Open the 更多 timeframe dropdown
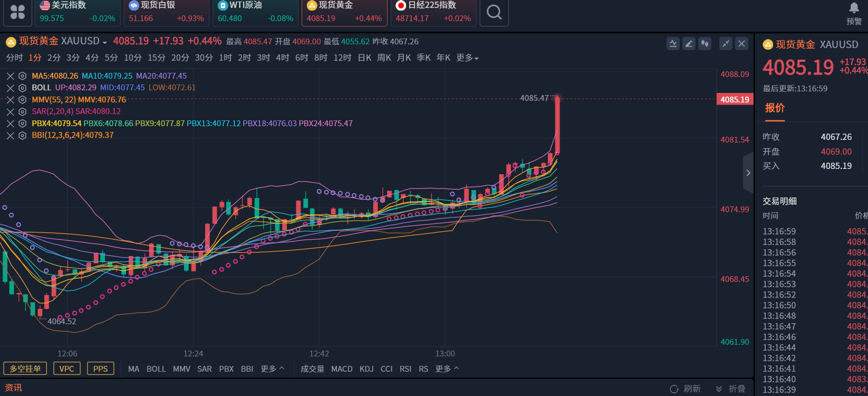 pyautogui.click(x=467, y=58)
